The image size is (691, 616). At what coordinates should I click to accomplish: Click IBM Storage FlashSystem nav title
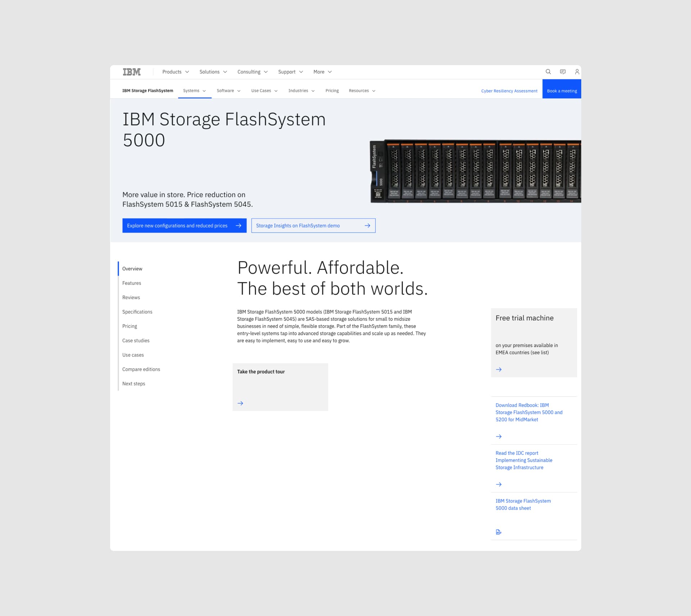tap(148, 91)
